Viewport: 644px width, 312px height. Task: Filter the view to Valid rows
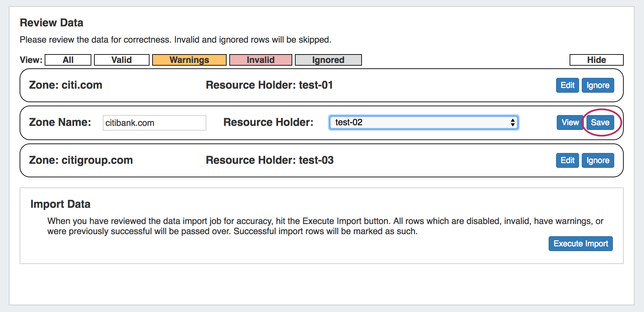[121, 60]
